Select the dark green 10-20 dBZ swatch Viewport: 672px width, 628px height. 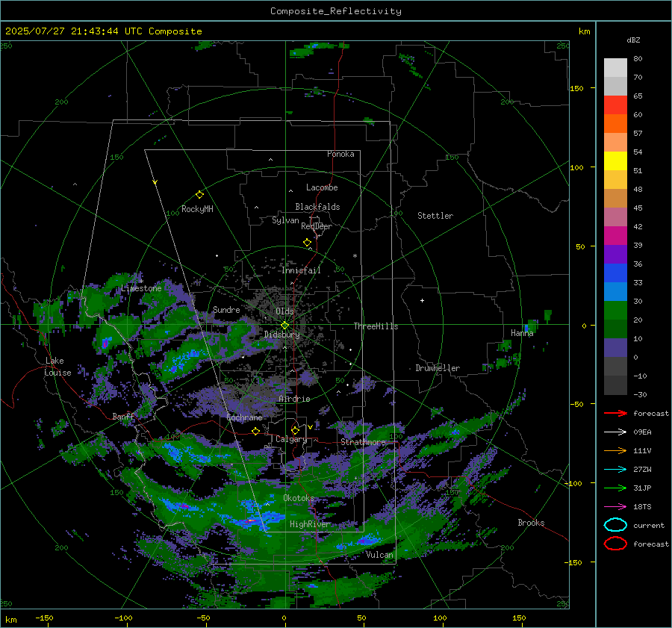click(x=615, y=329)
